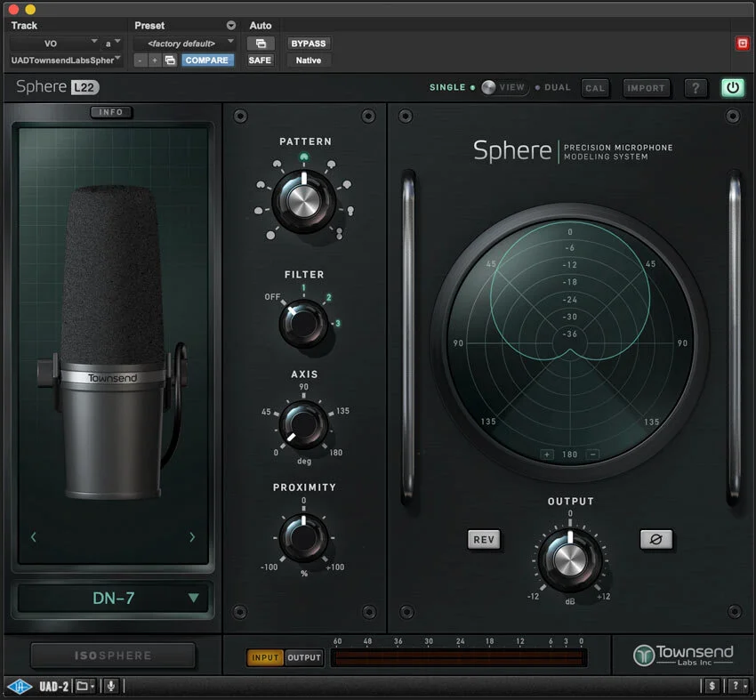Open the microphone INFO button
756x700 pixels.
[111, 112]
